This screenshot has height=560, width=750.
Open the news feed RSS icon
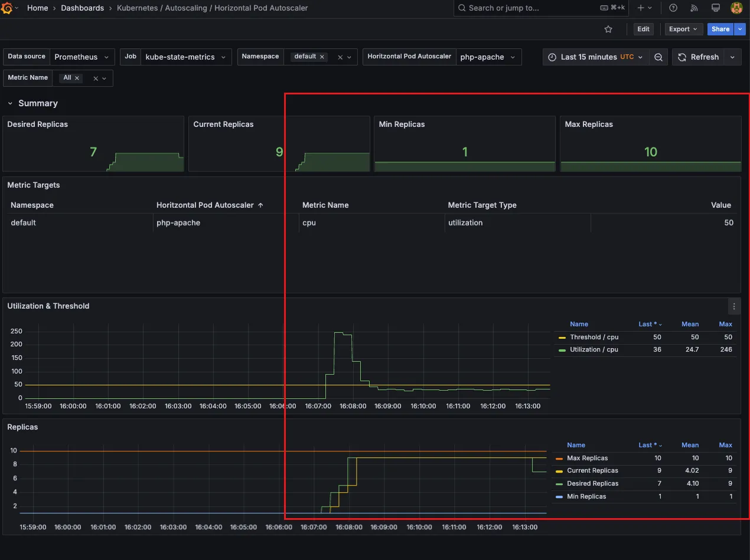point(694,8)
